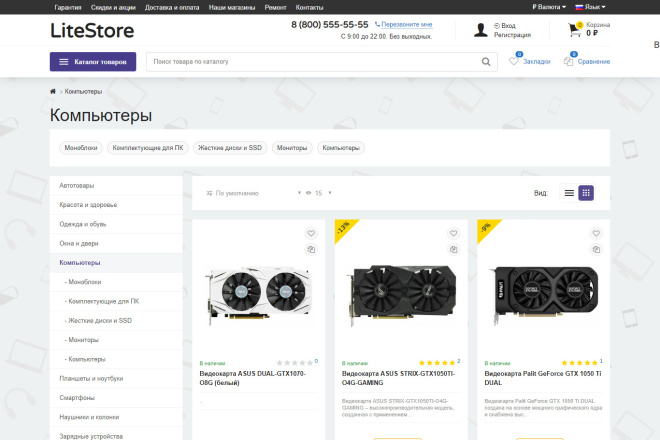Click the ASUS STRIX-GTX1050TI product image
660x440 pixels.
pos(401,295)
